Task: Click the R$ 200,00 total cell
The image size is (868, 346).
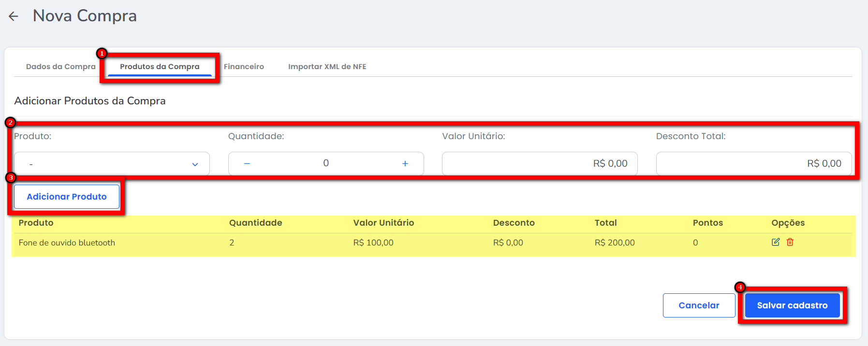Action: click(615, 243)
